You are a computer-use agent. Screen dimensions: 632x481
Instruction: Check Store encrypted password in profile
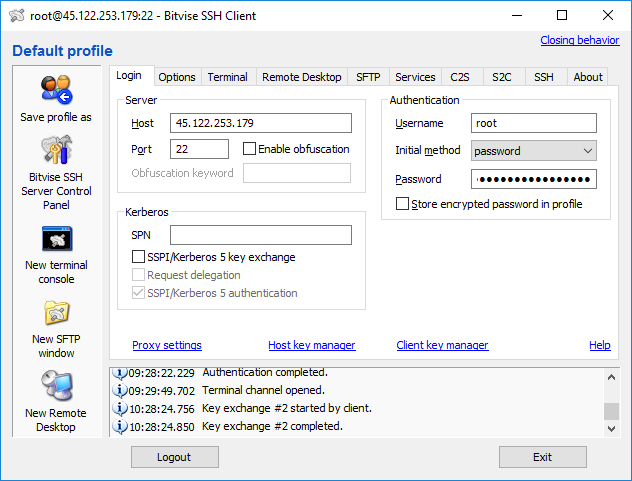click(402, 204)
